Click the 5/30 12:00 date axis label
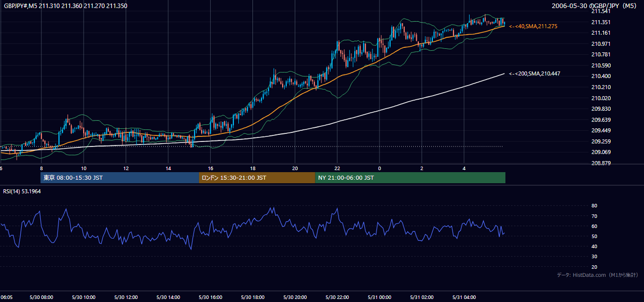Screen dimensions: 644x302 click(125, 297)
